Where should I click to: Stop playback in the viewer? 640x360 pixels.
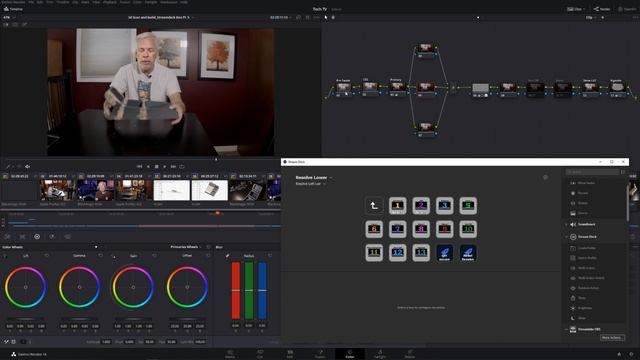click(x=156, y=167)
